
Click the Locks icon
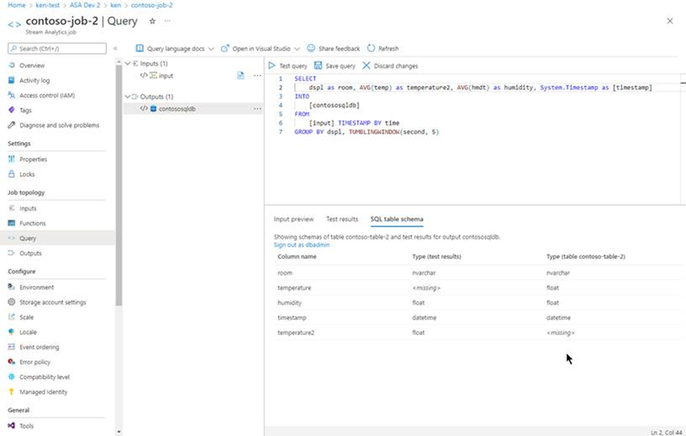[11, 174]
